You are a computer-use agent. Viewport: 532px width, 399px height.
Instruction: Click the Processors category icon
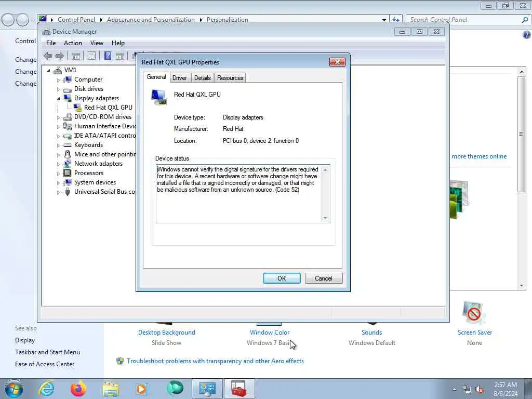point(68,173)
